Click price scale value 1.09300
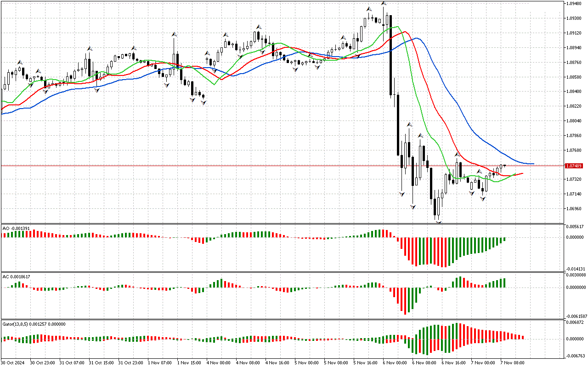Image resolution: width=588 pixels, height=368 pixels. click(x=575, y=18)
